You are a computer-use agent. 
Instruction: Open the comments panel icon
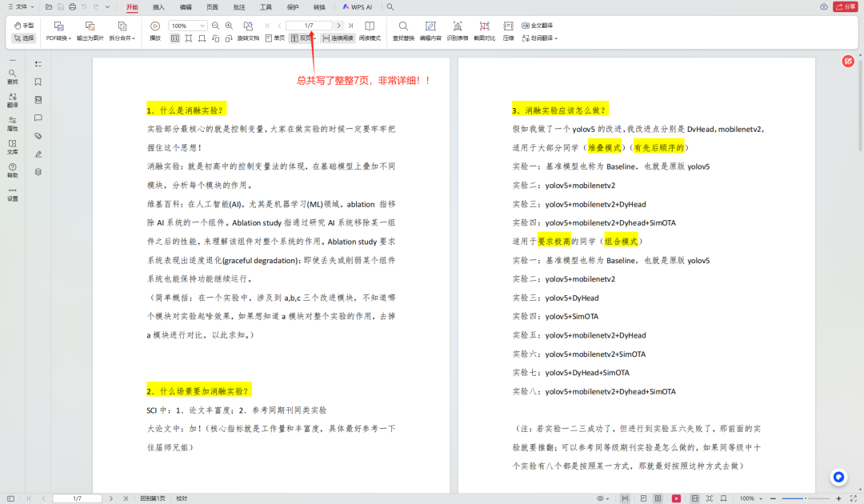38,118
